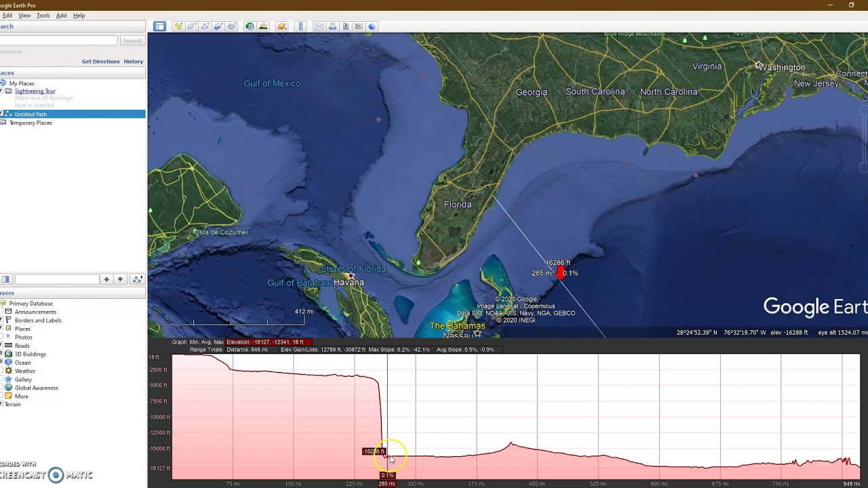Select the Sightseeing Tour folder icon
Viewport: 868px width, 488px height.
click(9, 91)
